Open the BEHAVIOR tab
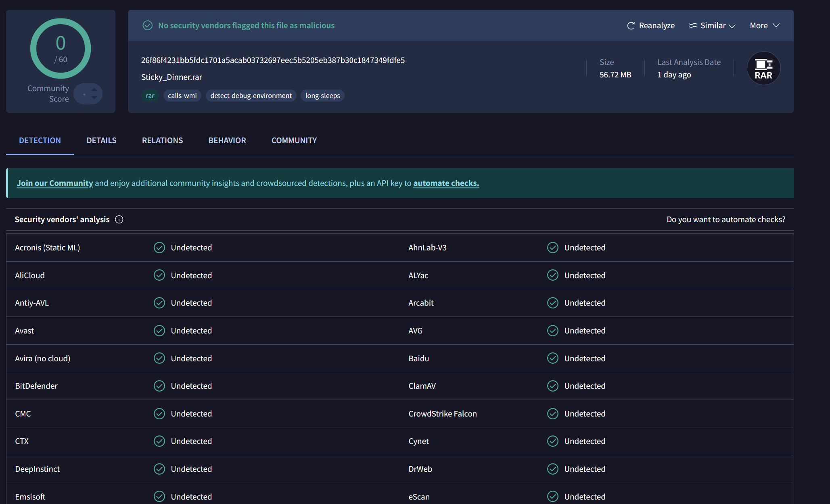 tap(227, 140)
